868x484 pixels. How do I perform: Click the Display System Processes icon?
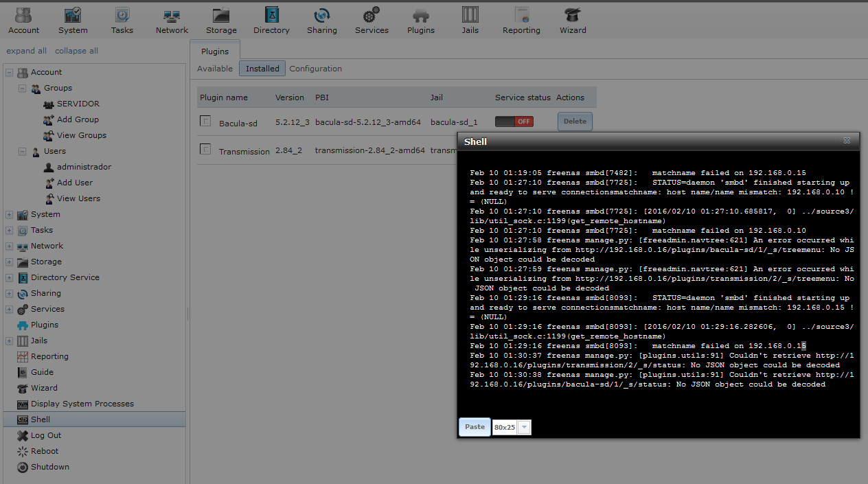click(23, 404)
